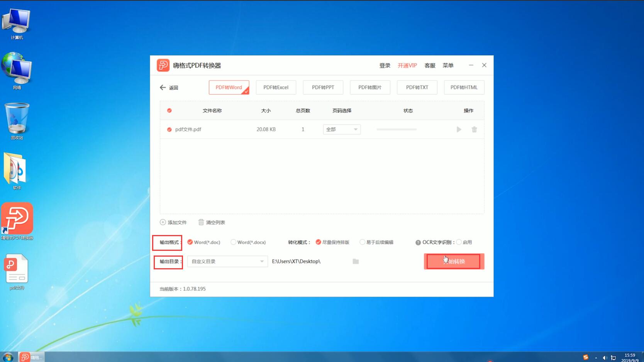
Task: Open the Computer desktop icon
Action: [x=17, y=24]
